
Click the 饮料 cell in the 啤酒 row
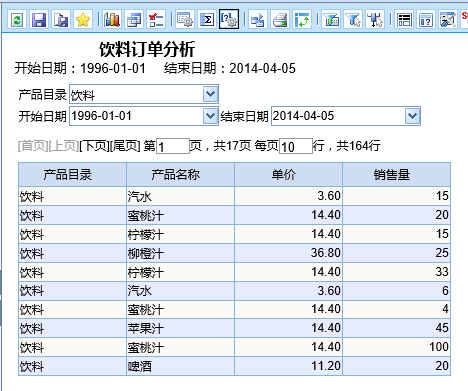pos(72,366)
